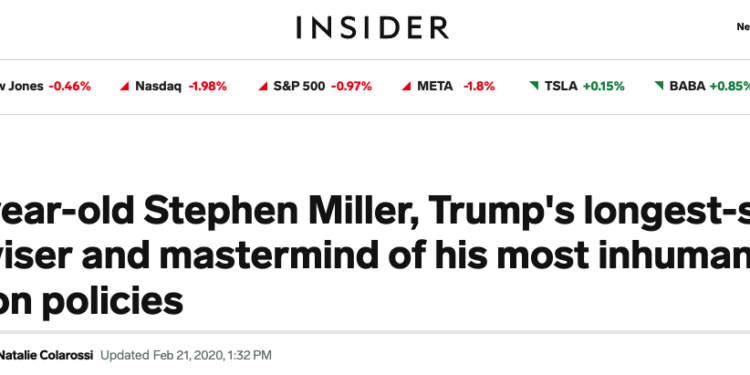Image resolution: width=750 pixels, height=375 pixels.
Task: Open the TSLA stock ticker
Action: 561,86
